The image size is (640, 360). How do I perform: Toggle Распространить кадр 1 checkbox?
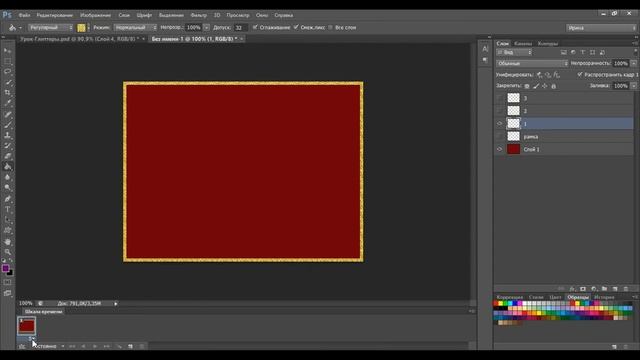pos(580,75)
